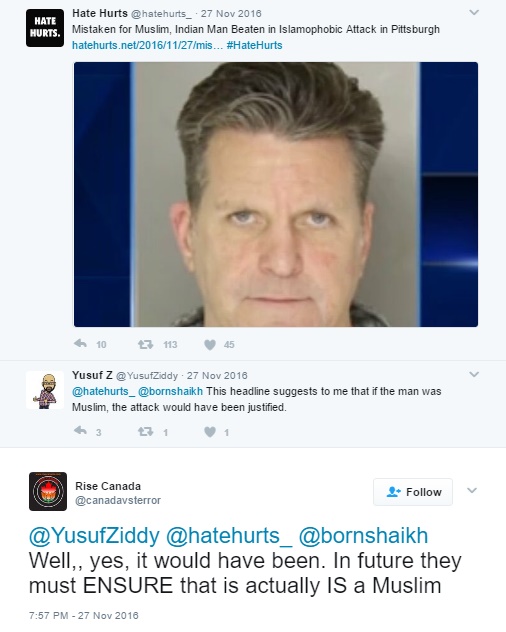Follow the Rise Canada account
Screen dimensions: 506x632
point(413,492)
